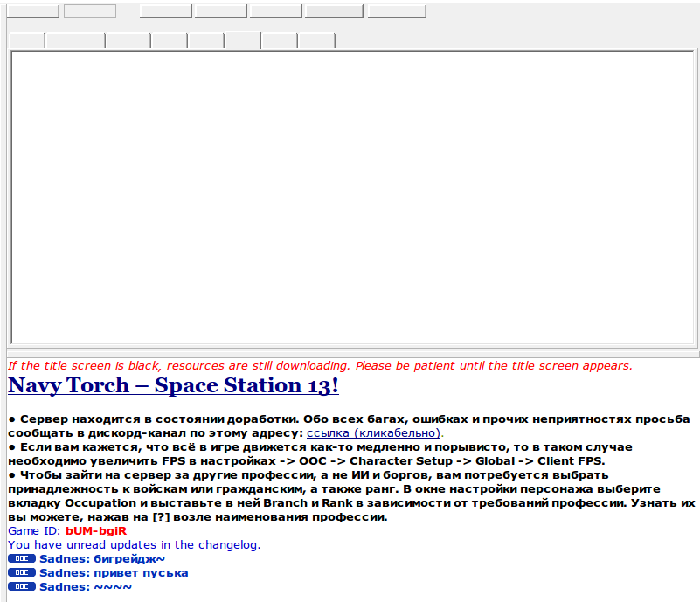This screenshot has height=602, width=700.
Task: Click the message "Sadnes: бигрейдж~"
Action: coord(102,558)
